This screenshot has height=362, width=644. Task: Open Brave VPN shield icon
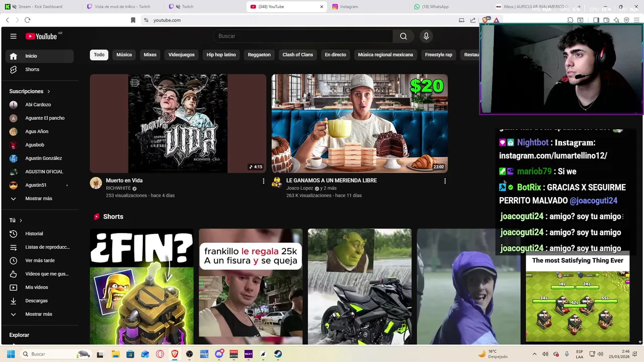pos(626,20)
